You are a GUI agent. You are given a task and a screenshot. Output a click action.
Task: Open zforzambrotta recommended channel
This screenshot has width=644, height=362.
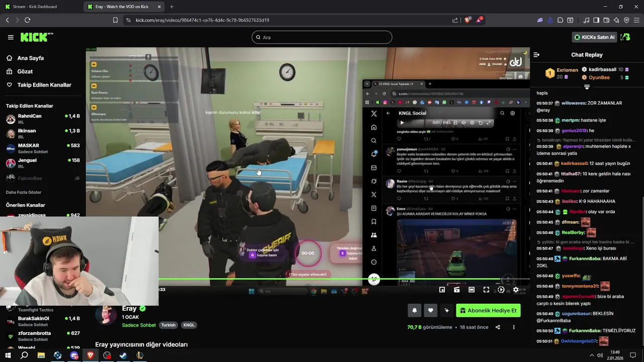(43, 335)
